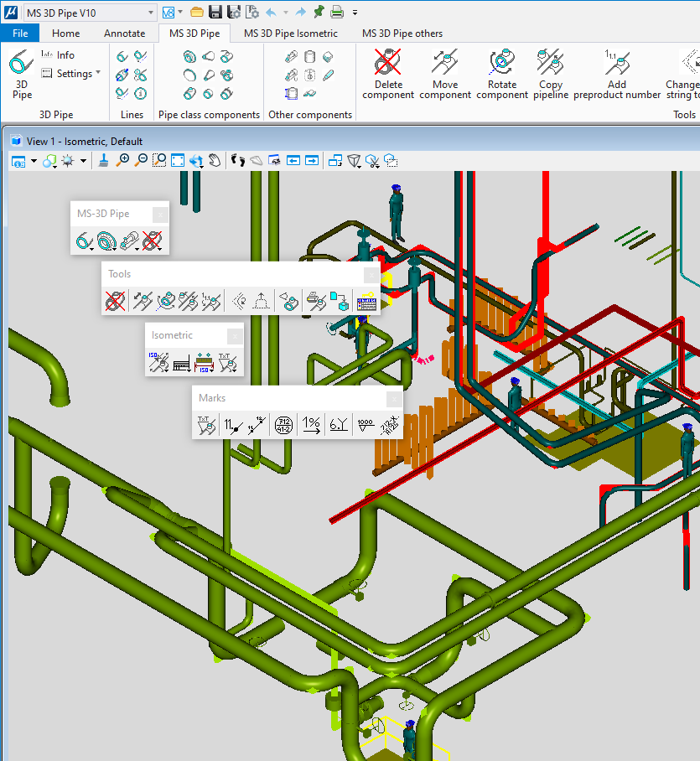Click the flange icon in MS-3D Pipe toolbox
Viewport: 700px width, 761px height.
(x=106, y=241)
